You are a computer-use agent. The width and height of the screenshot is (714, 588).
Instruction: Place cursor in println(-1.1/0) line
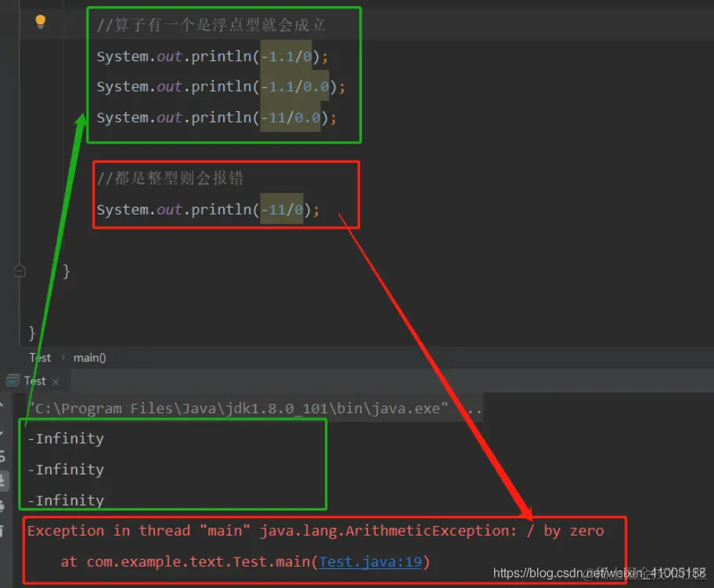212,56
